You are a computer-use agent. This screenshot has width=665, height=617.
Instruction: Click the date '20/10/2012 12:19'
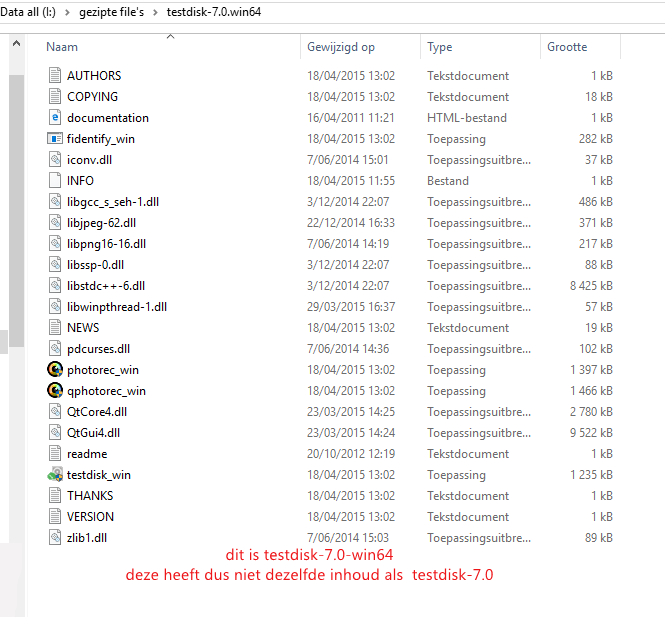coord(351,454)
